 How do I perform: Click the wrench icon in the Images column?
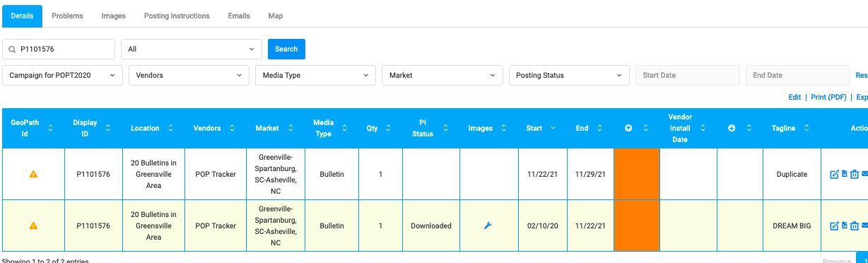488,226
